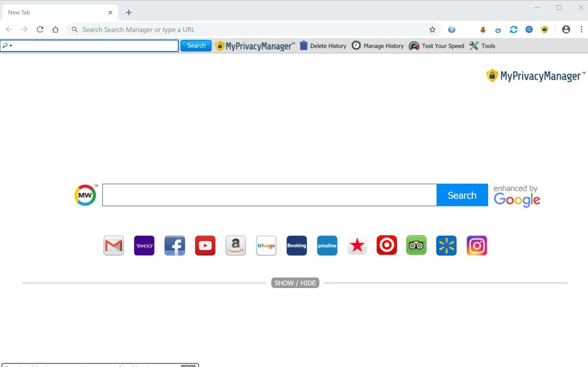Click the MyPrivacyManager logo in the toolbar
The width and height of the screenshot is (588, 367).
tap(255, 46)
